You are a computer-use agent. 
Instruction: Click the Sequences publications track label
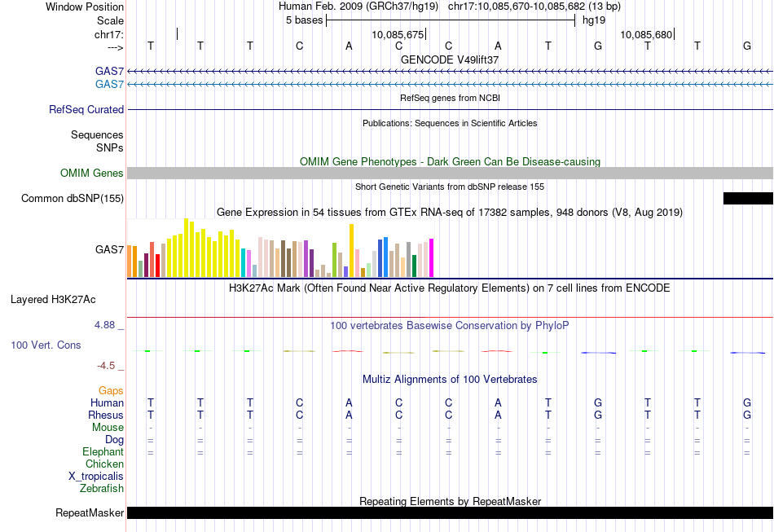pos(97,134)
